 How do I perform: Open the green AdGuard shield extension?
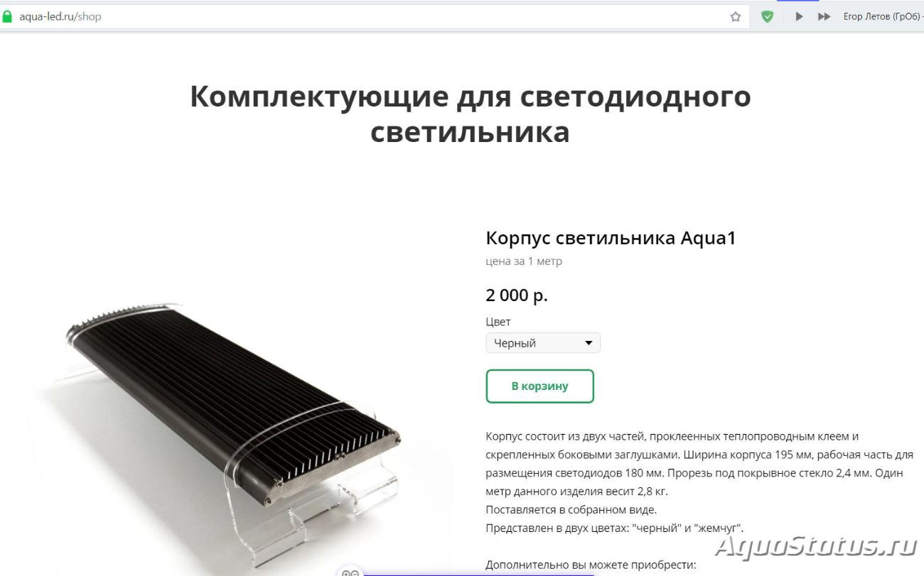768,16
